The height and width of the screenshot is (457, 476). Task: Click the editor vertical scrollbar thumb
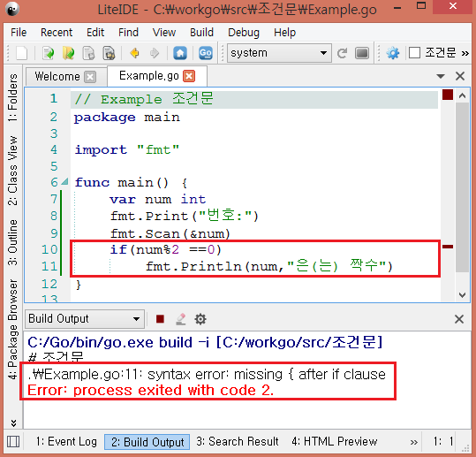click(463, 187)
